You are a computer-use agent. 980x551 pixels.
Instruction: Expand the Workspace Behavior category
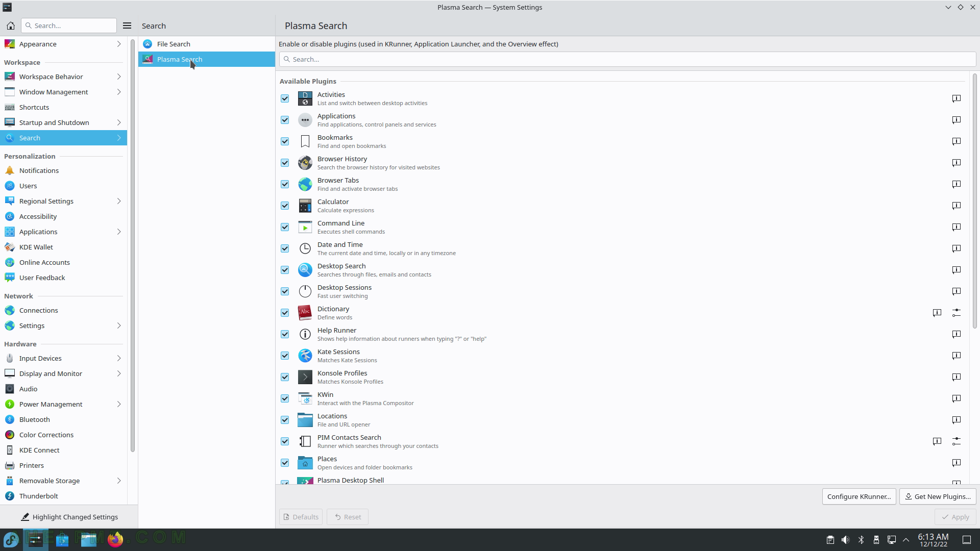tap(63, 77)
